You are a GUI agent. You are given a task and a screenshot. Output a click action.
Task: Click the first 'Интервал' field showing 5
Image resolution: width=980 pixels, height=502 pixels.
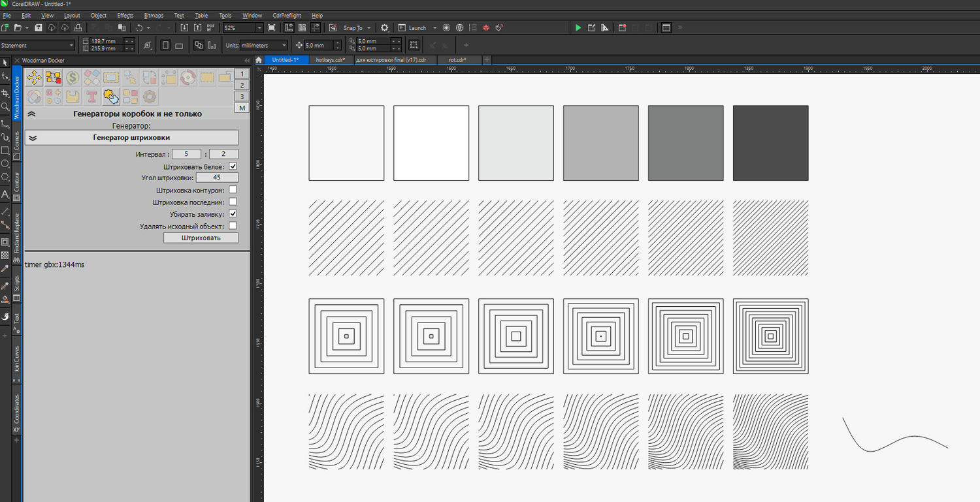pyautogui.click(x=187, y=155)
